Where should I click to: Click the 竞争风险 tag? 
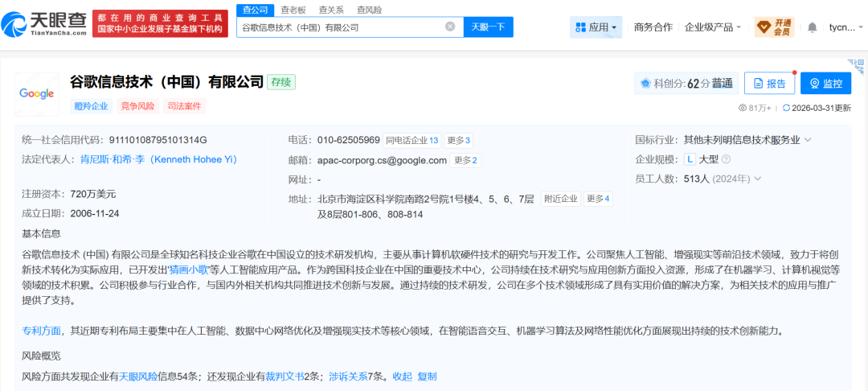pos(137,106)
